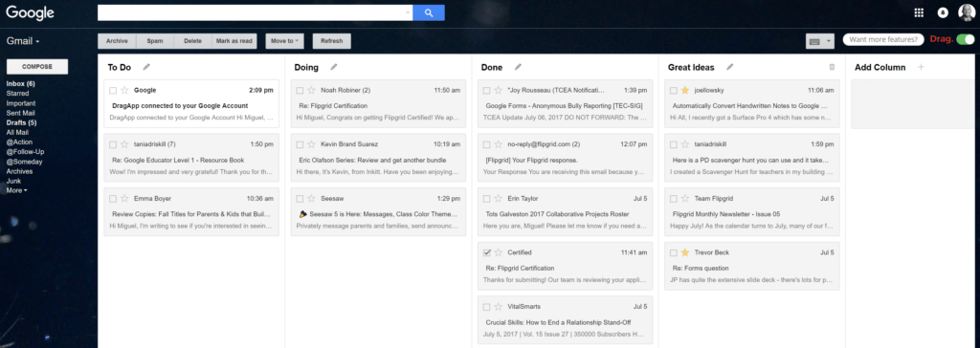Check the Seesaw email checkbox

(300, 199)
